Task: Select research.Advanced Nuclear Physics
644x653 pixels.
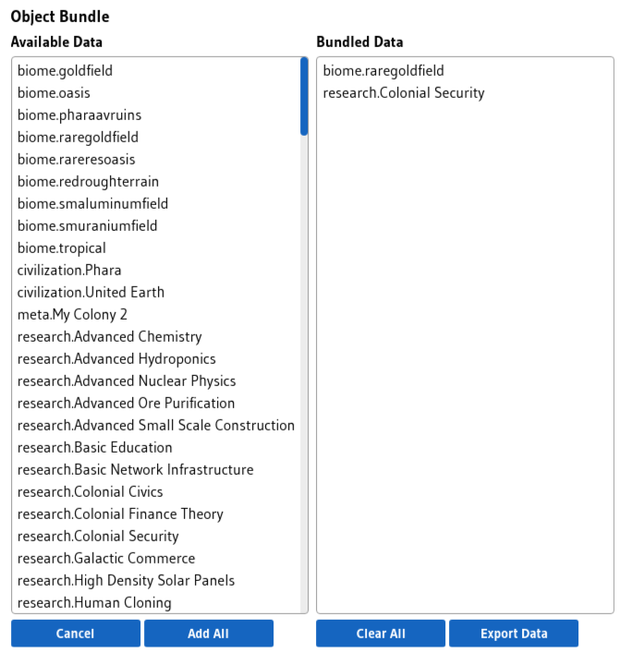Action: (156, 381)
